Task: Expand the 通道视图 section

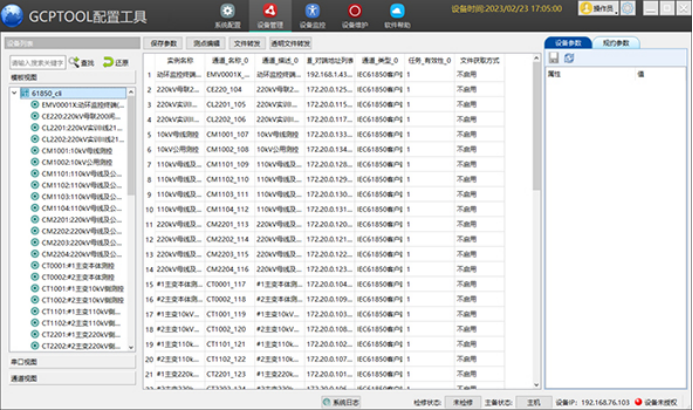Action: click(68, 378)
